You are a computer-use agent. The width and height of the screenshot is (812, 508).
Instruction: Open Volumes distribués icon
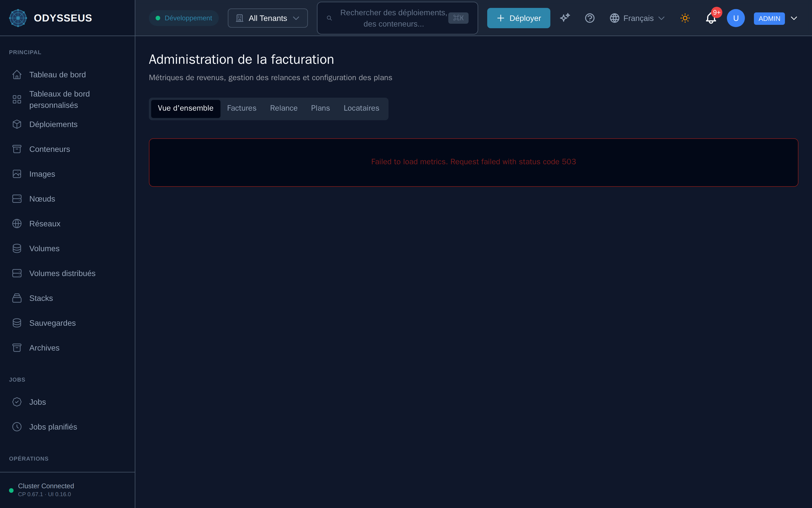(x=17, y=273)
